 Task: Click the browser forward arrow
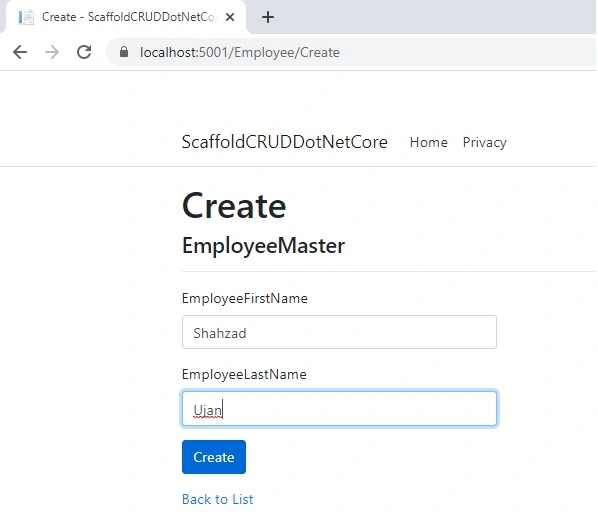(x=52, y=52)
